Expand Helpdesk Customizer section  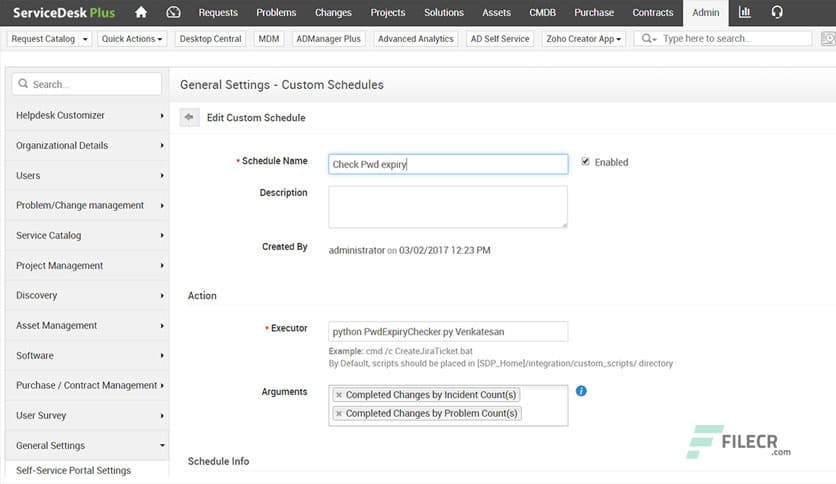(87, 115)
